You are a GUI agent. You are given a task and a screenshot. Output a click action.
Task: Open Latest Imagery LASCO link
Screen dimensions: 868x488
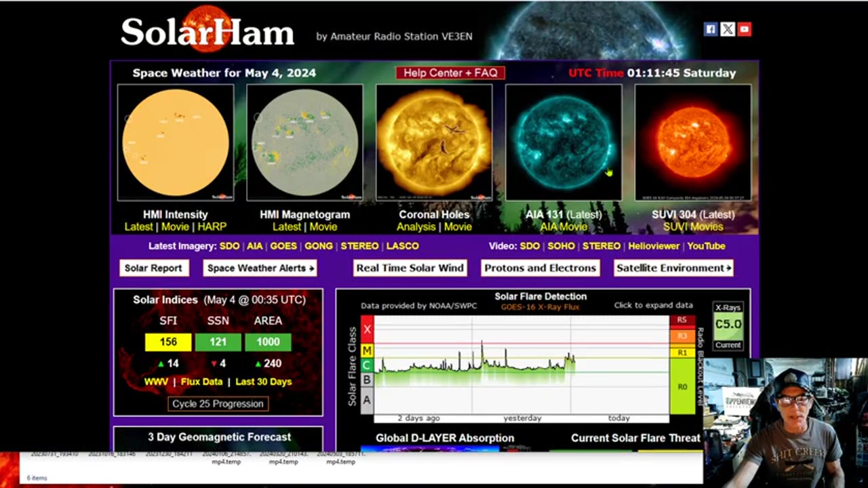pyautogui.click(x=403, y=246)
